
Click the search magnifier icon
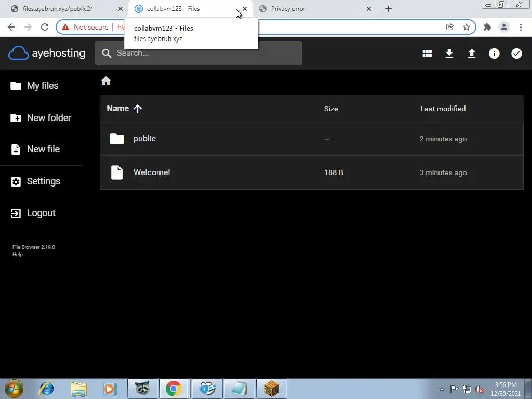107,54
